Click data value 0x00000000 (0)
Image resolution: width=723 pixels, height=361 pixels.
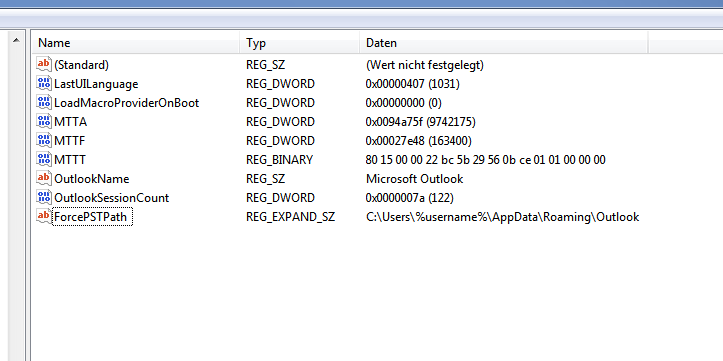pos(404,103)
